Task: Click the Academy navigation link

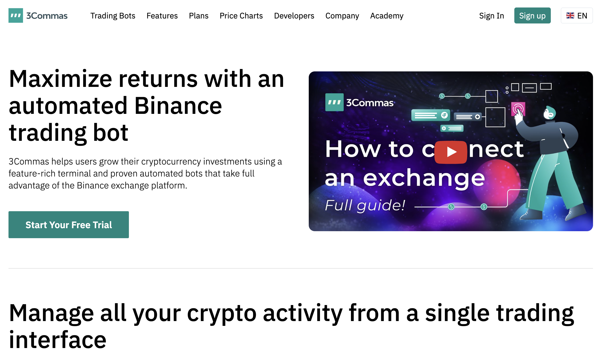Action: click(387, 15)
